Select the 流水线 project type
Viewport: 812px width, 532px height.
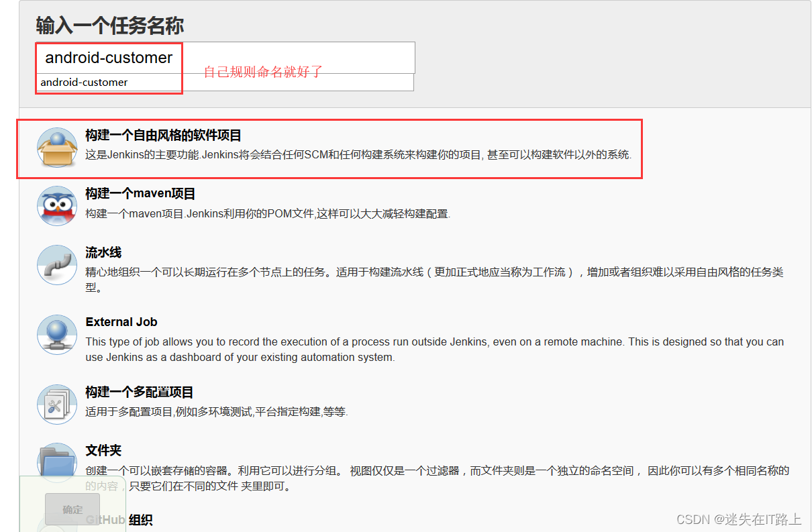pos(104,253)
